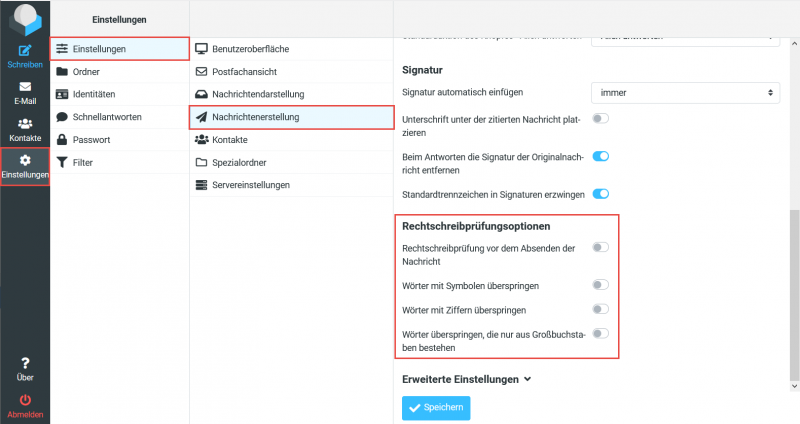
Task: Expand Erweiterte Einstellungen section
Action: click(466, 379)
